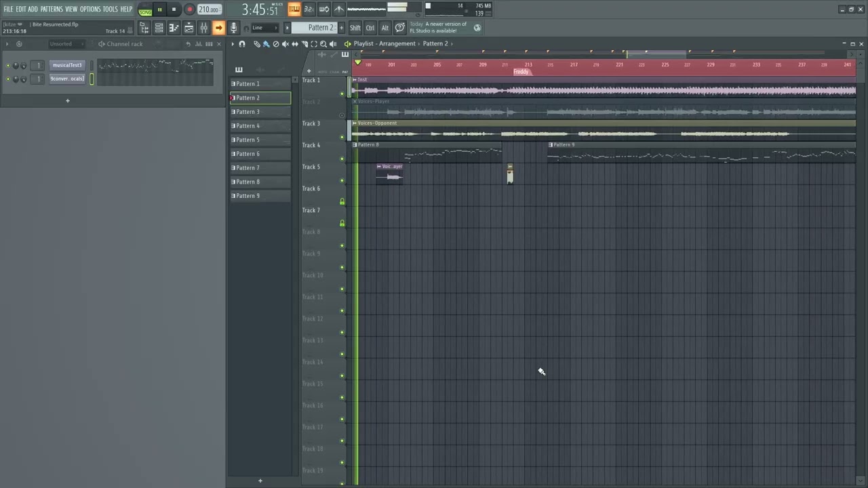
Task: Click the Shift key button
Action: tap(355, 28)
